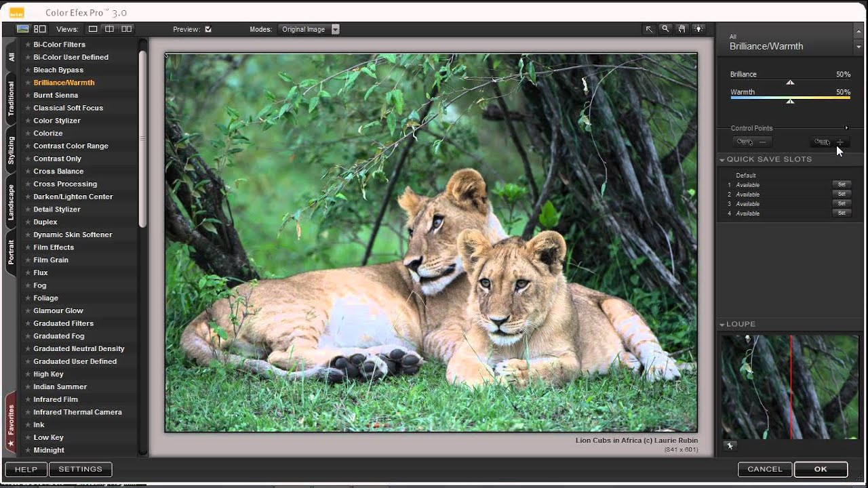Go to previous filter with up arrow

pos(859,32)
